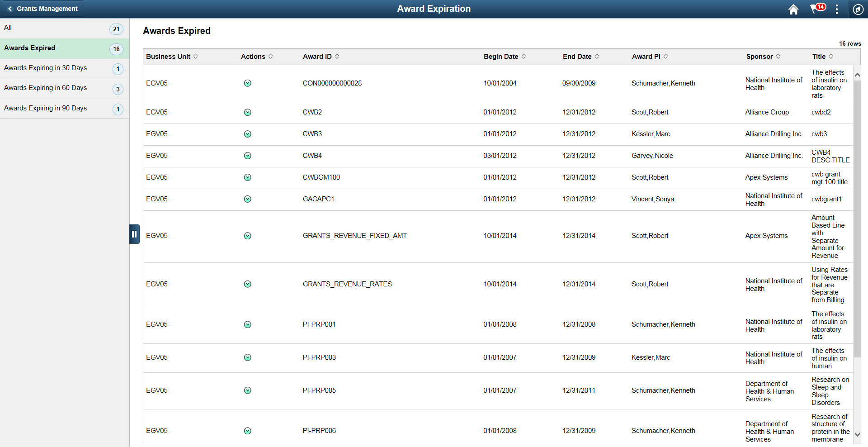Screen dimensions: 868x447
Task: Expand the Award PI column sort control
Action: 665,56
